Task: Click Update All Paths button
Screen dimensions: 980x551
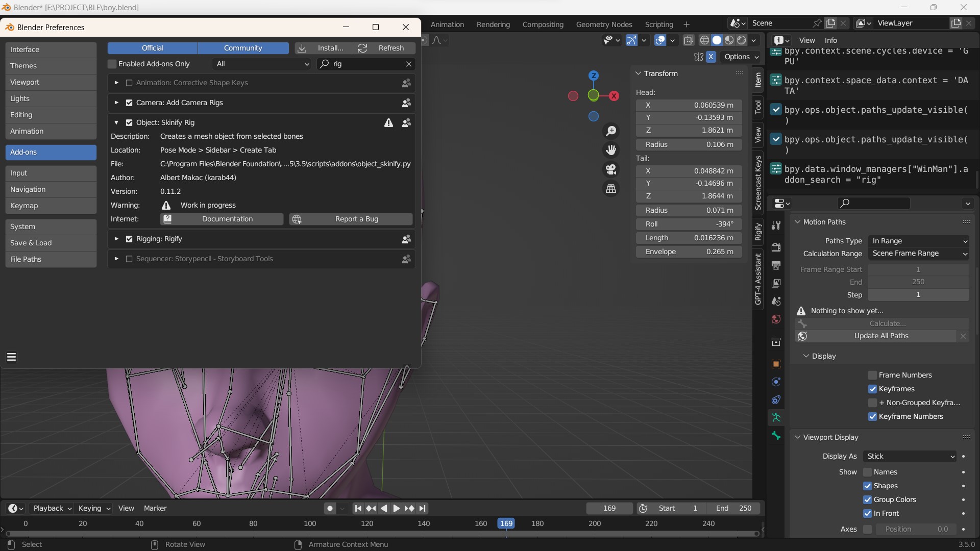Action: coord(876,336)
